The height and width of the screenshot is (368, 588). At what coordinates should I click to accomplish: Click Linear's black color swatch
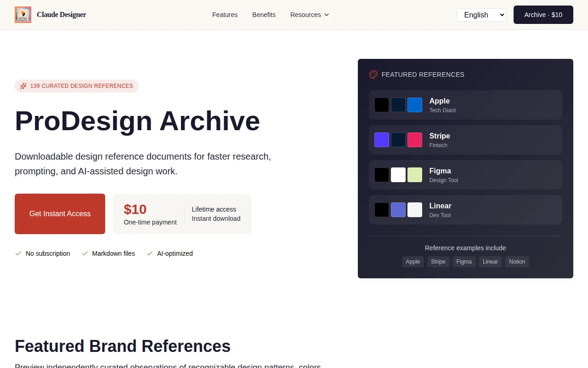(x=382, y=210)
